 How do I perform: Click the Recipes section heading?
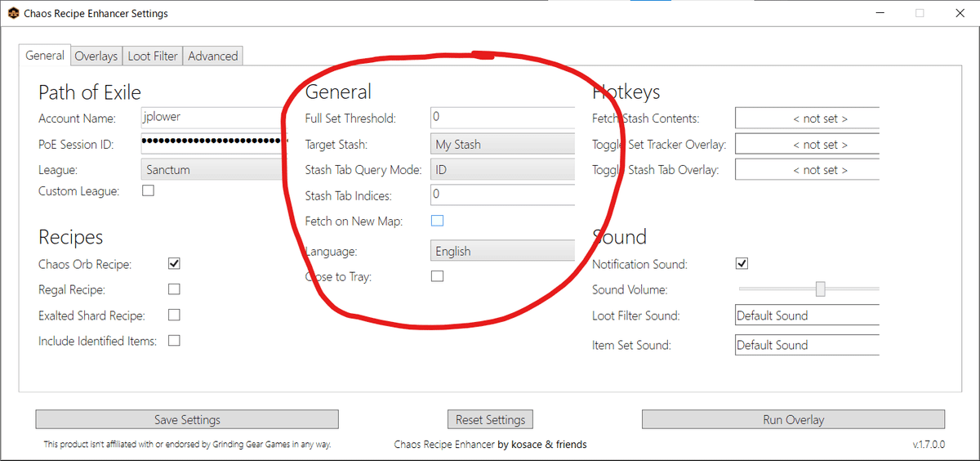(71, 237)
